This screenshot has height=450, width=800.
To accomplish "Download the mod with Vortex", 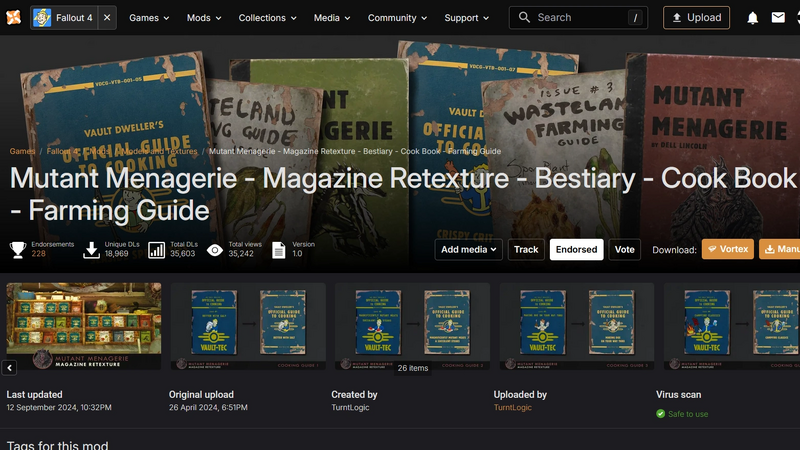I will coord(727,250).
